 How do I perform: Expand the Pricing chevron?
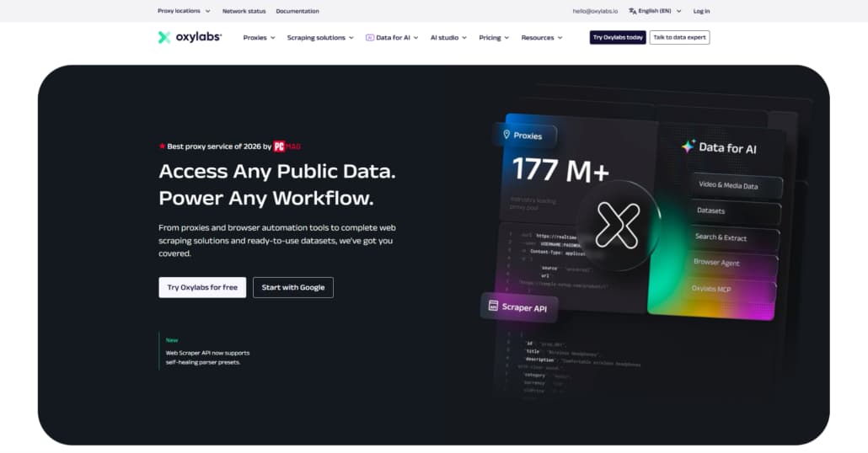506,38
